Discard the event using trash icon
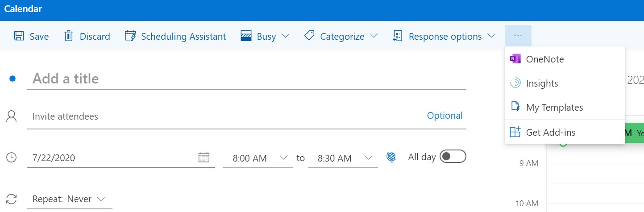This screenshot has width=644, height=212. [69, 36]
